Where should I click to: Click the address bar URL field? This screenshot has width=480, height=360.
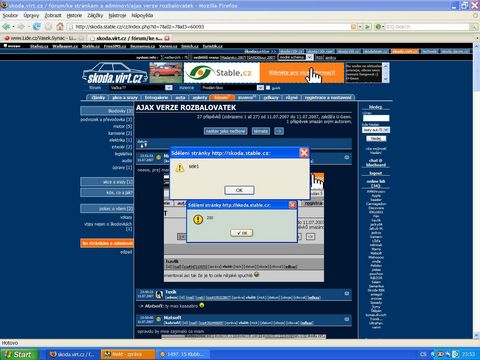click(x=210, y=27)
